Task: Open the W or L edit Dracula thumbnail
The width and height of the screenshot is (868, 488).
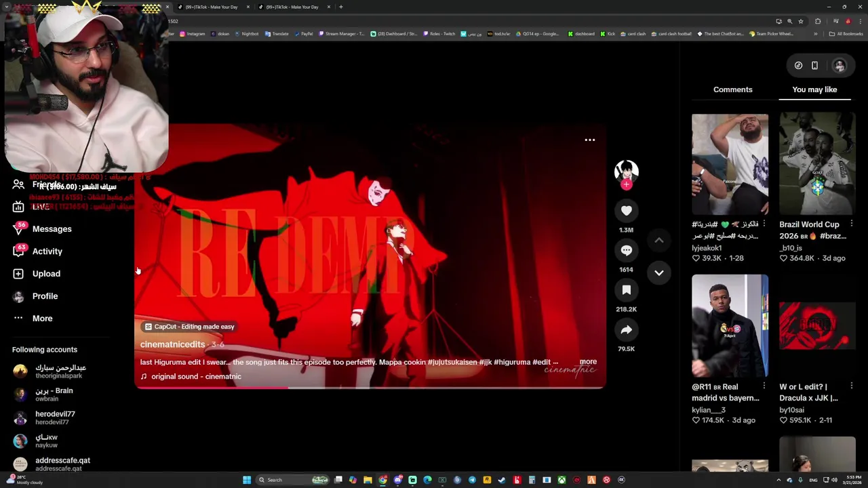Action: (x=817, y=325)
